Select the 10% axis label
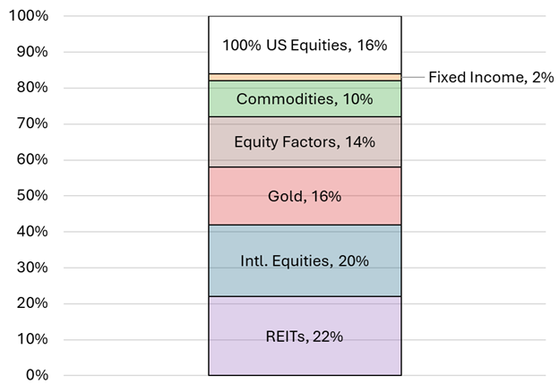Screen dimensions: 559x392 click(x=34, y=339)
